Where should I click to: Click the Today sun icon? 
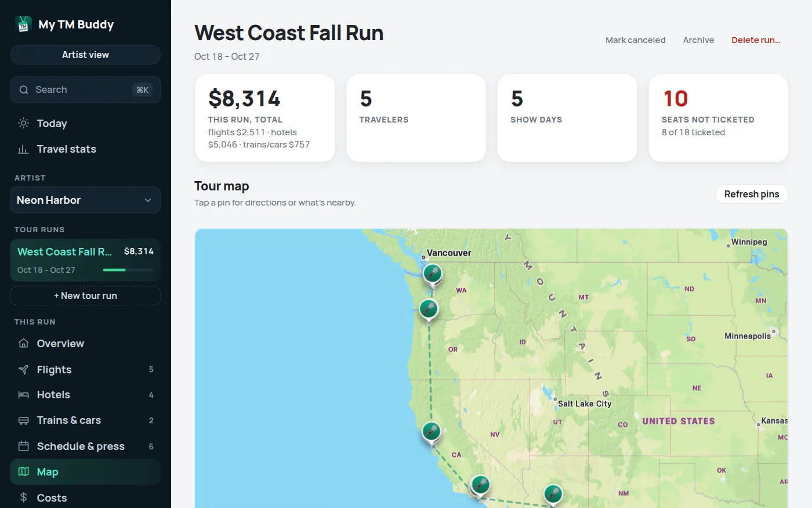[x=24, y=123]
